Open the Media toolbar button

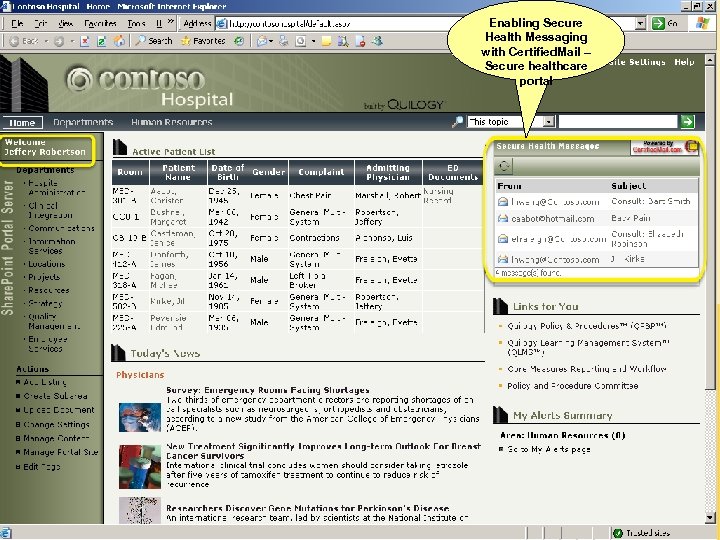[239, 41]
